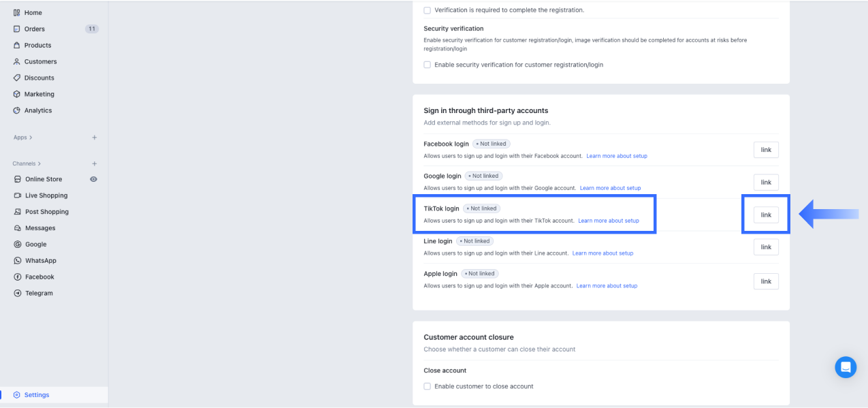Expand the Apps section chevron
This screenshot has height=408, width=868.
[31, 138]
